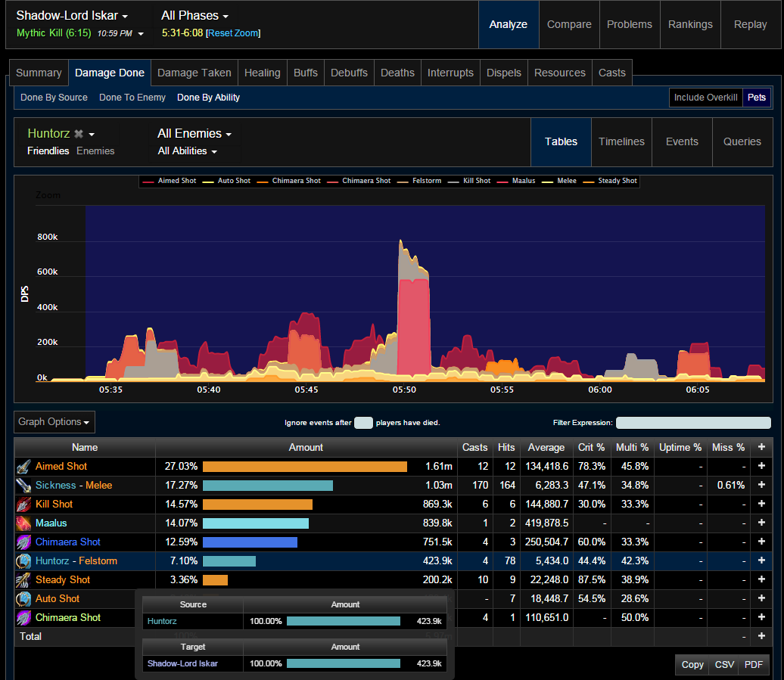
Task: Open the All Phases dropdown
Action: click(x=194, y=15)
